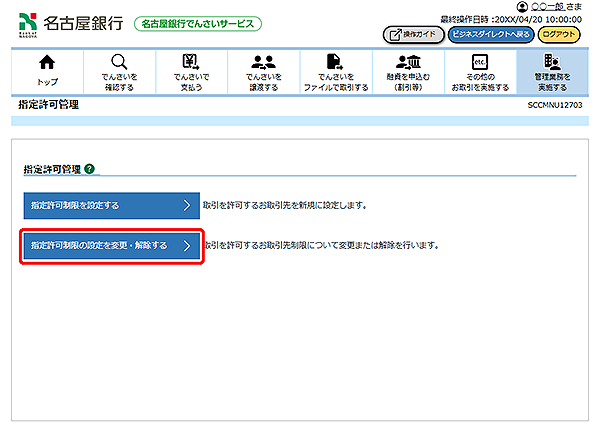This screenshot has height=427, width=600.
Task: Click the green help icon beside 指定許可管理
Action: (90, 169)
